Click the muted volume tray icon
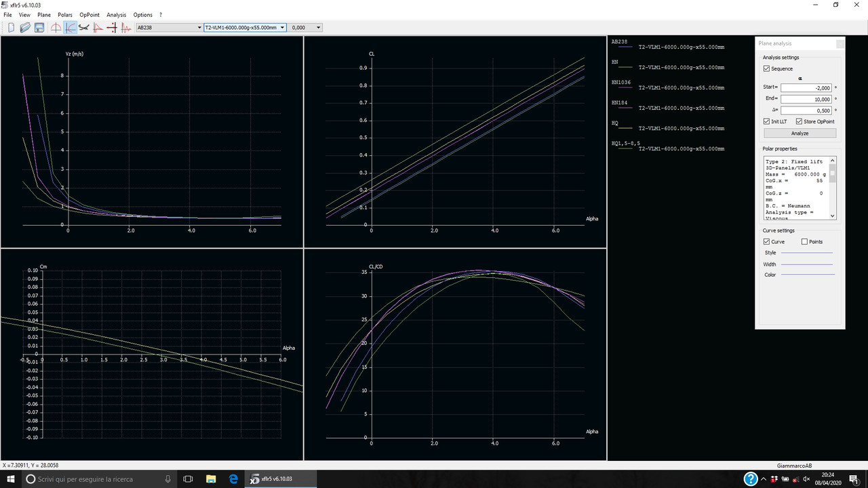Screen dimensions: 868x488 tap(805, 479)
